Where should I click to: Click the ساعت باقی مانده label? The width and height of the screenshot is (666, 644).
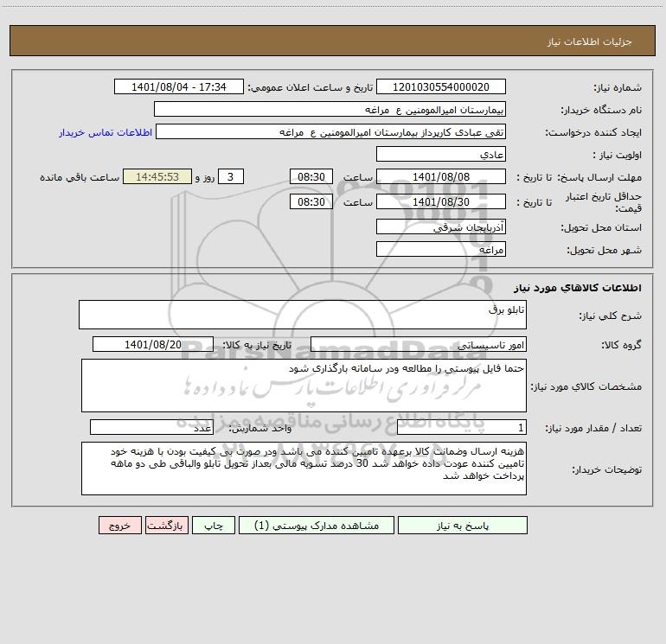80,177
